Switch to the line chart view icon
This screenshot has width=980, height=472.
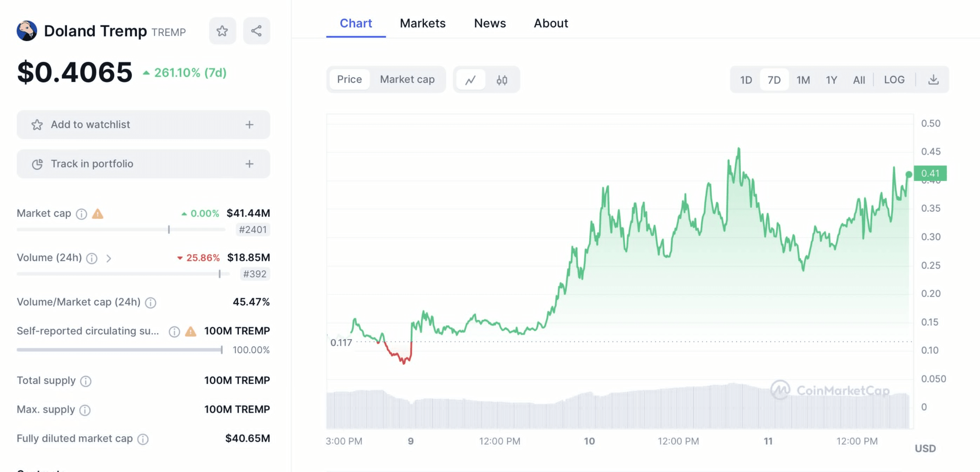[x=471, y=80]
